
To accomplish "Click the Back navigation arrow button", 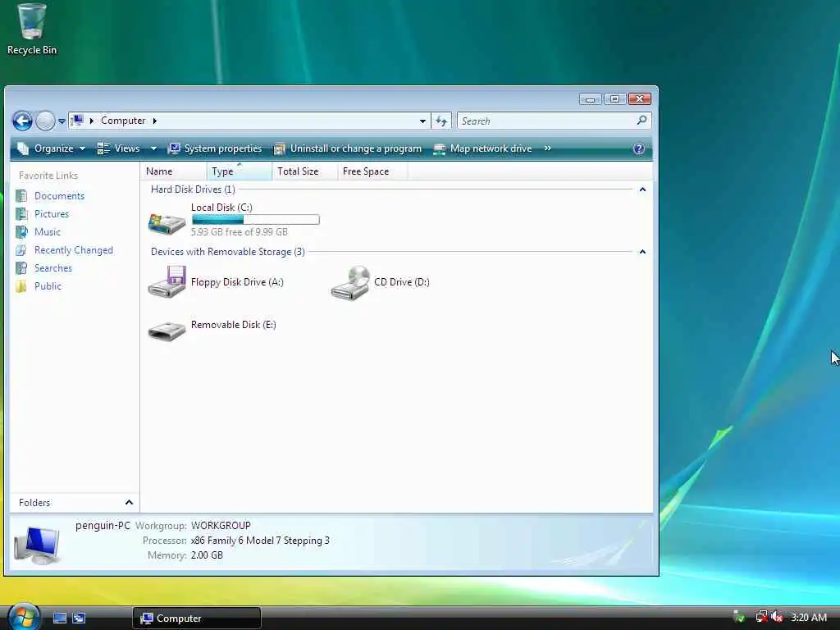I will click(22, 121).
